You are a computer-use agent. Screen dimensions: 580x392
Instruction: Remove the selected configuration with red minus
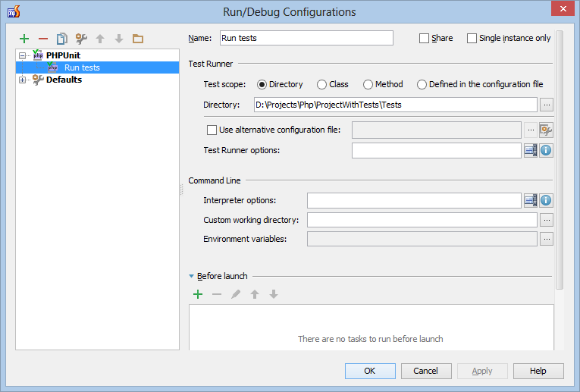click(43, 39)
